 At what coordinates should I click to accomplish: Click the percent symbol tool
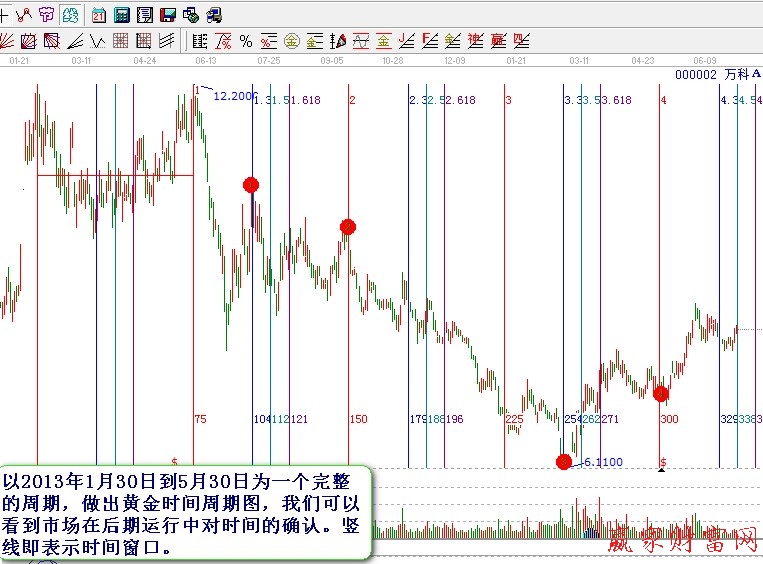[x=245, y=41]
